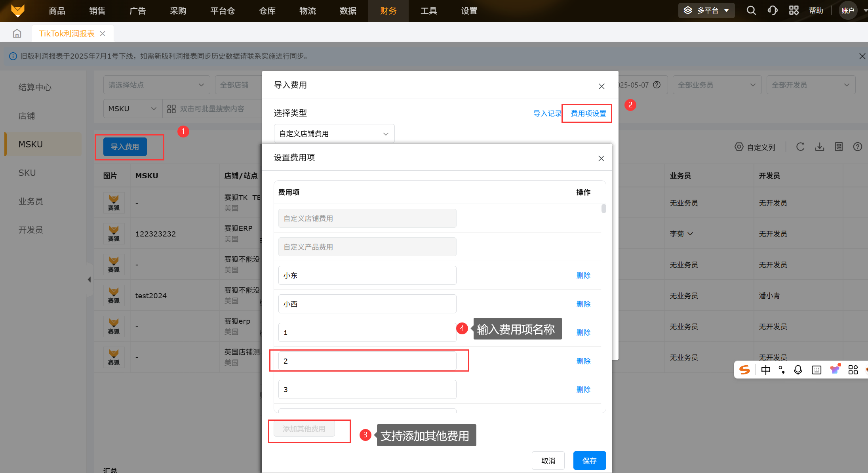
Task: Open the customer service headset icon
Action: (772, 11)
